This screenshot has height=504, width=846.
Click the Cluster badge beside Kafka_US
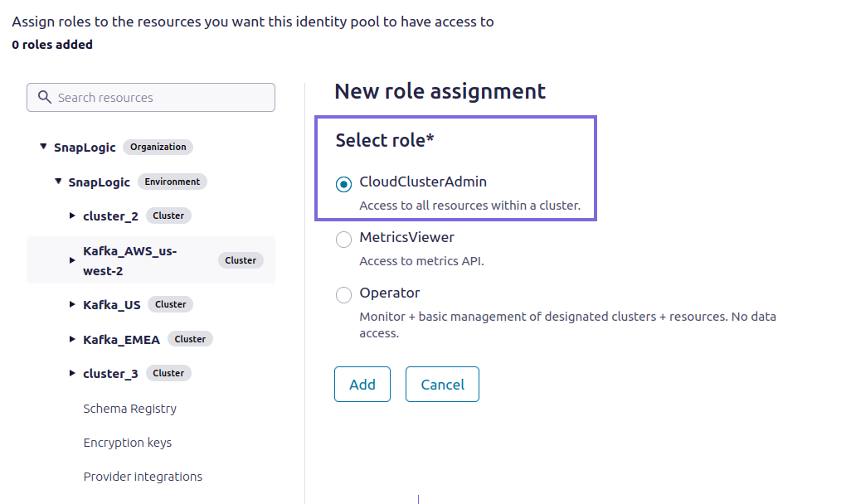pyautogui.click(x=170, y=303)
